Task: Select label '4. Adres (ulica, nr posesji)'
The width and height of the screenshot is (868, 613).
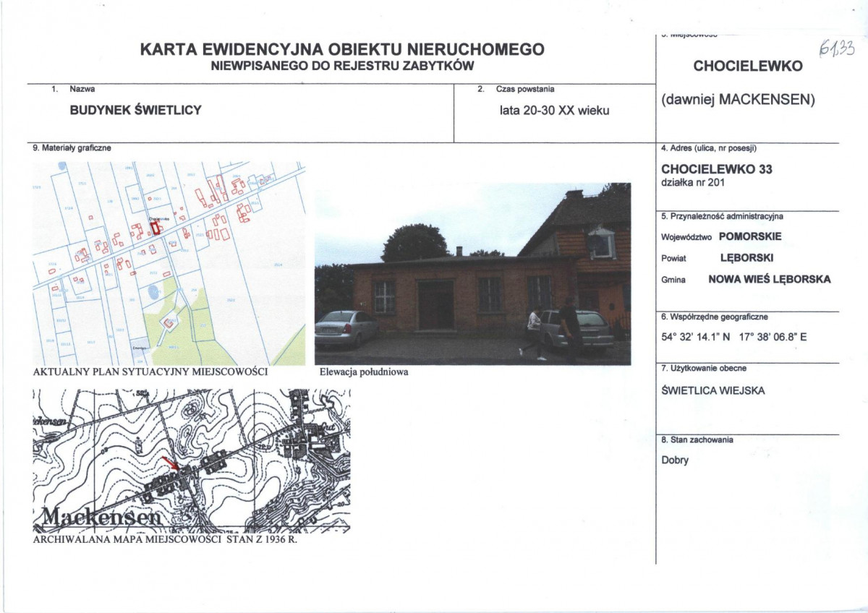Action: 709,148
